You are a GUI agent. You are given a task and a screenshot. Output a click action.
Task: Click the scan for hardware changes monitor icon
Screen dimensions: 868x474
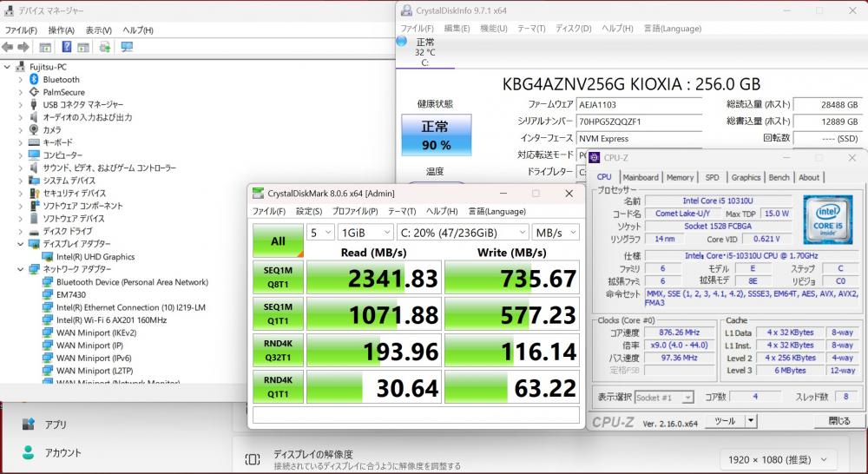click(127, 47)
